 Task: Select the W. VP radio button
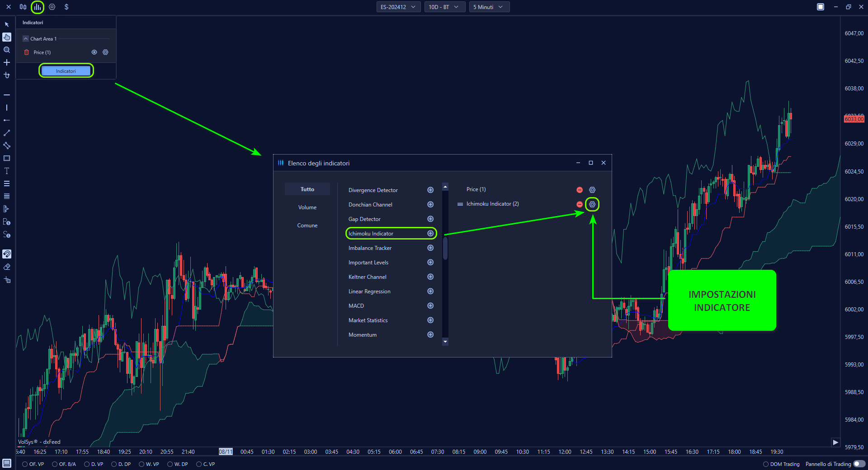click(142, 464)
